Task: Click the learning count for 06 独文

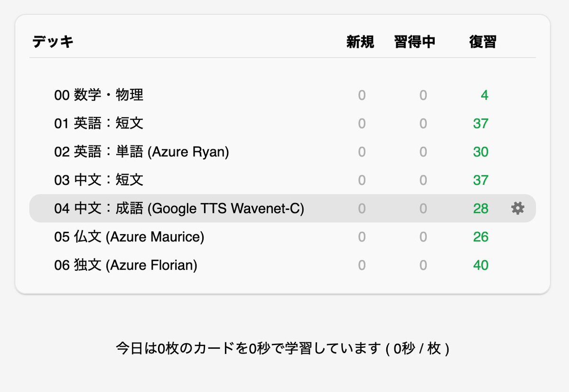Action: (423, 265)
